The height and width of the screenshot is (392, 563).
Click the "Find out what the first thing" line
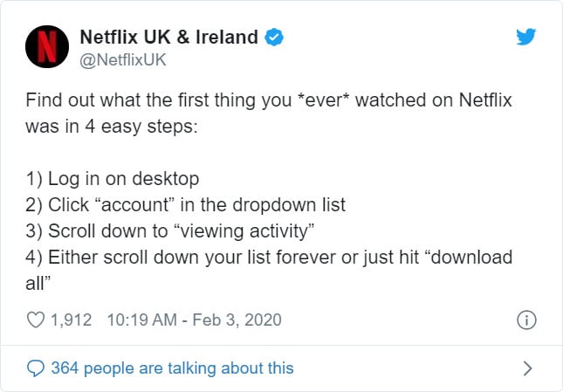pyautogui.click(x=269, y=100)
